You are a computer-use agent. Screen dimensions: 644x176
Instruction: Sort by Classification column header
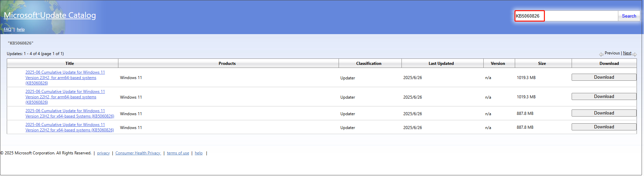[368, 64]
